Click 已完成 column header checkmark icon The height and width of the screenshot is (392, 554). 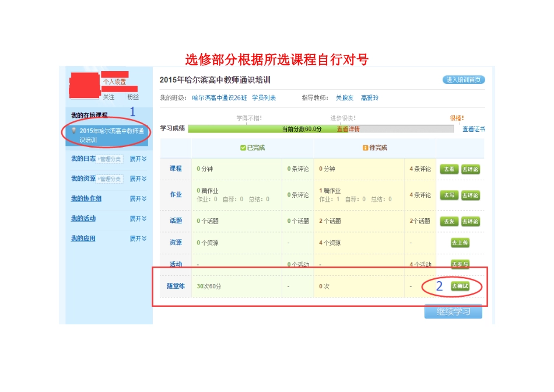[243, 148]
